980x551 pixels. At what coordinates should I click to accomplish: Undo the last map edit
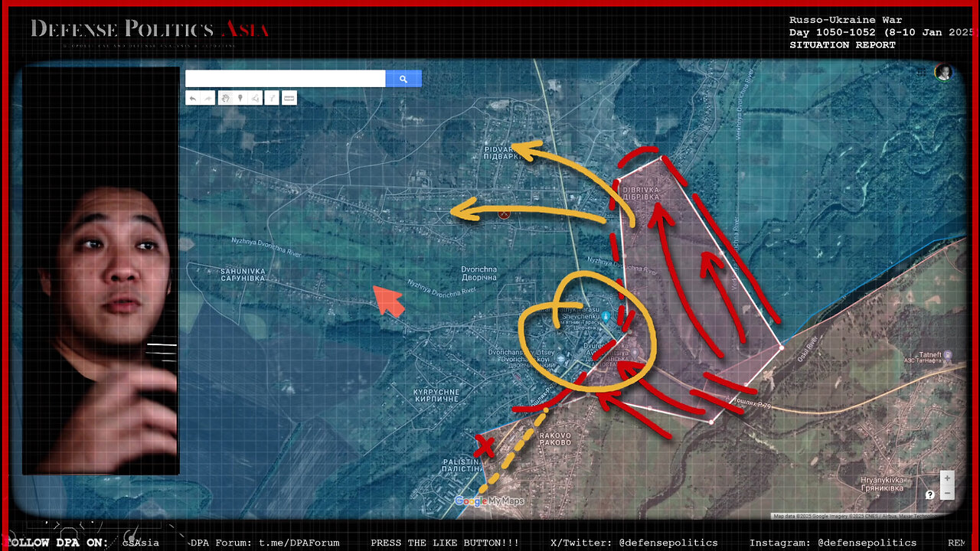[192, 98]
